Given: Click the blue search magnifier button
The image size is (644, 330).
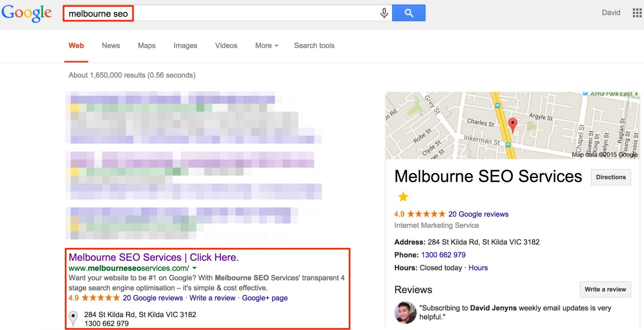Looking at the screenshot, I should click(409, 13).
